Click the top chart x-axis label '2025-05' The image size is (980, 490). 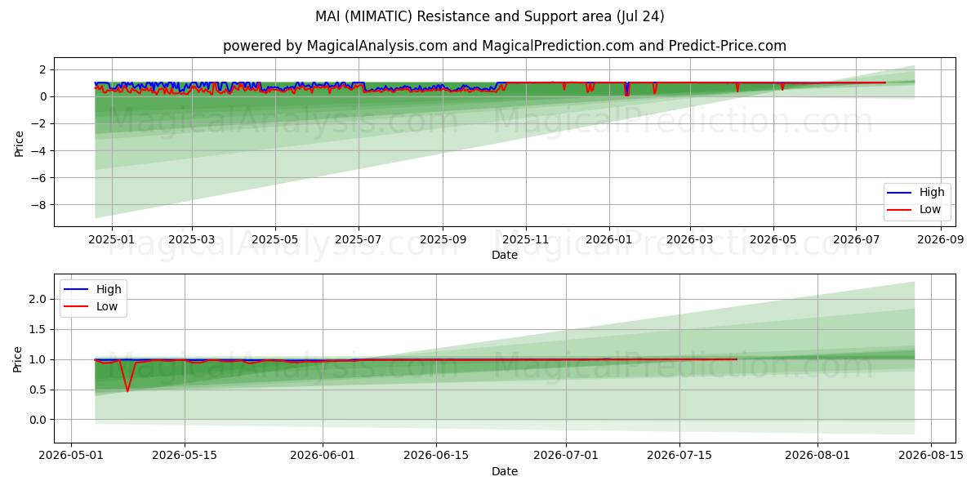[x=275, y=239]
